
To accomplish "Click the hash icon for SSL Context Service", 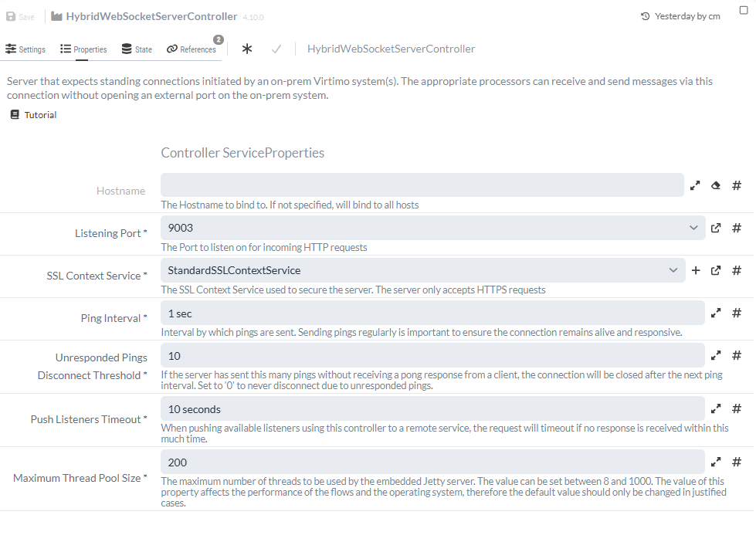I will 736,270.
